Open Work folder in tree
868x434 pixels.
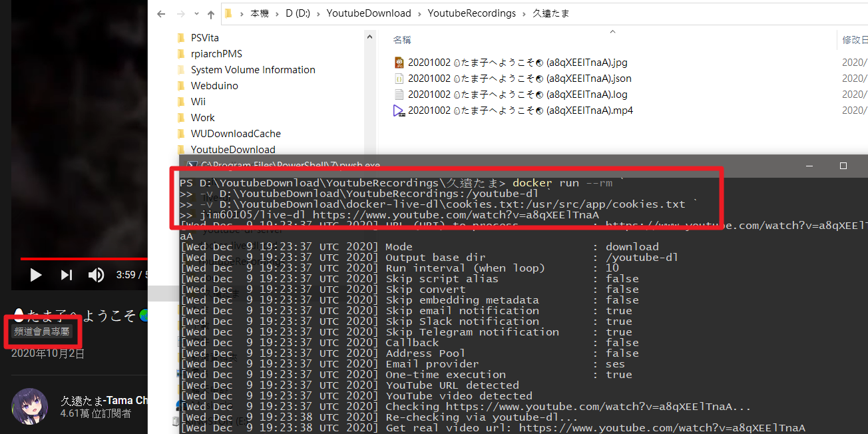click(x=203, y=118)
